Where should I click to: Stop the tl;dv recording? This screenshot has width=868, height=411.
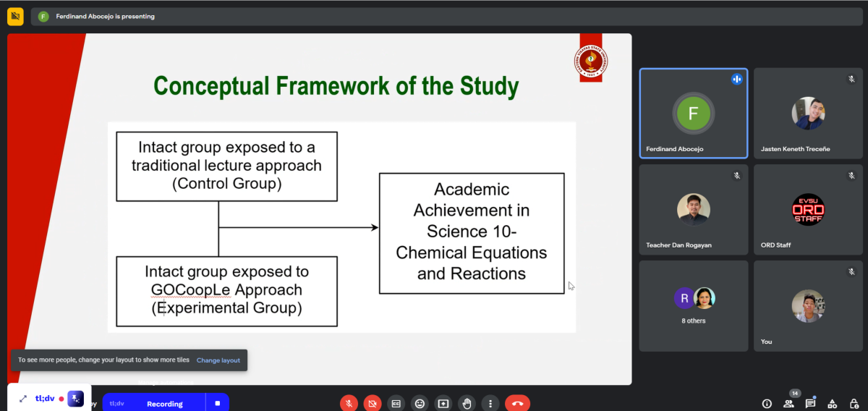[x=217, y=403]
